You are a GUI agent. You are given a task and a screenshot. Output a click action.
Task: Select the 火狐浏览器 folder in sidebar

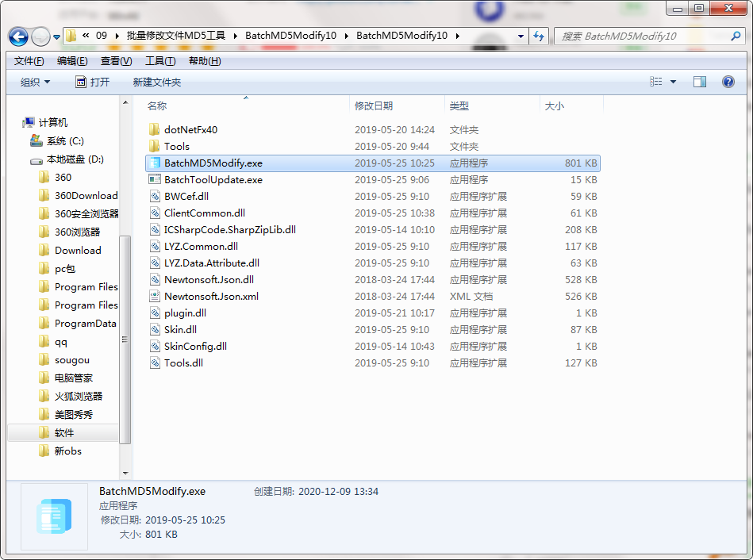[79, 397]
